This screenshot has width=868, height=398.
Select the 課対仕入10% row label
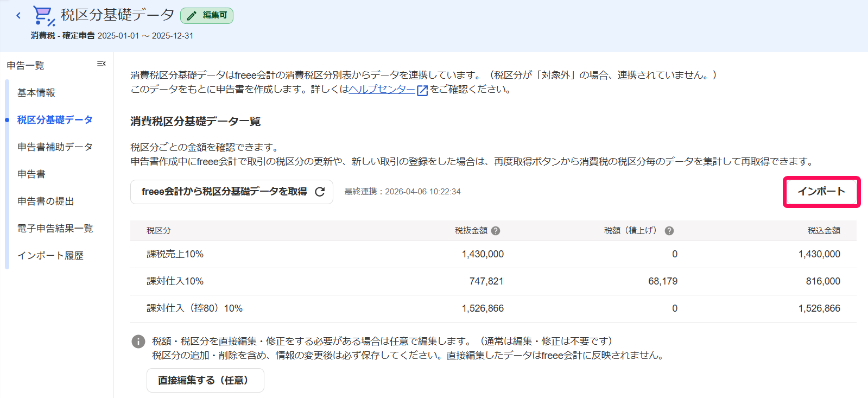tap(175, 281)
